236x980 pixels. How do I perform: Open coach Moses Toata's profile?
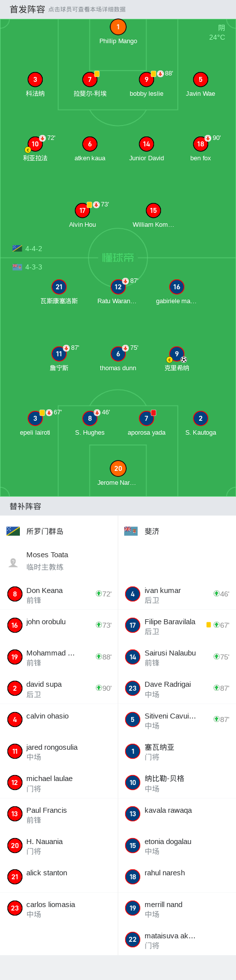click(59, 561)
